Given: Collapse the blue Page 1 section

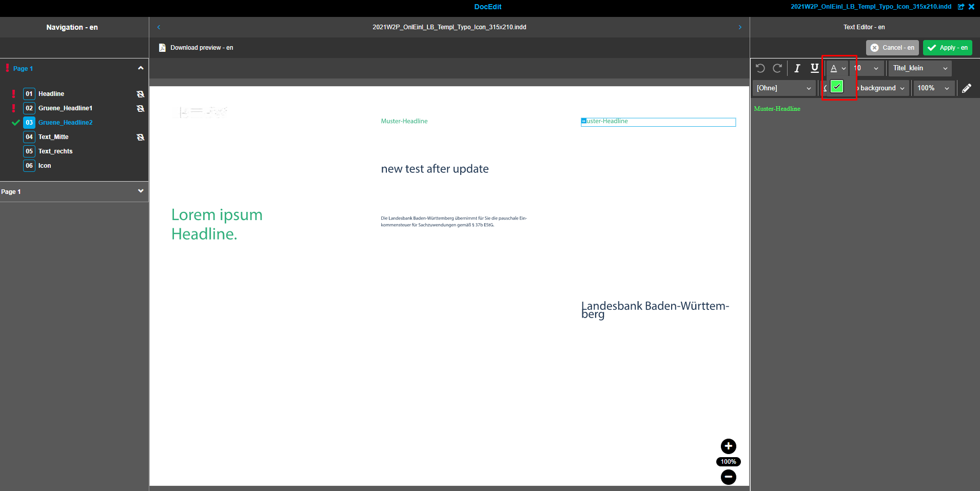Looking at the screenshot, I should [x=141, y=68].
